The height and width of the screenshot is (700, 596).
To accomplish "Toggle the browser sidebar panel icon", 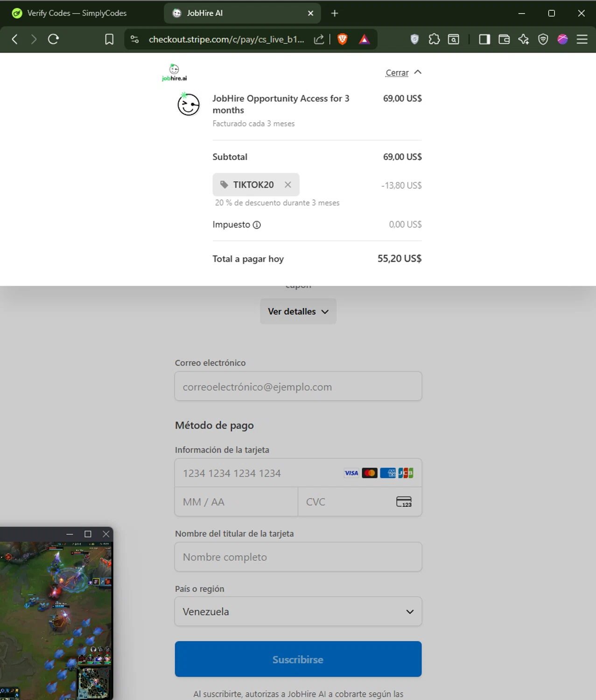I will point(484,39).
